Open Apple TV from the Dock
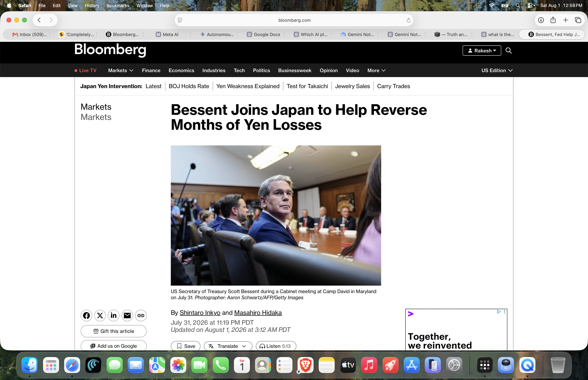The image size is (588, 380). pyautogui.click(x=348, y=365)
